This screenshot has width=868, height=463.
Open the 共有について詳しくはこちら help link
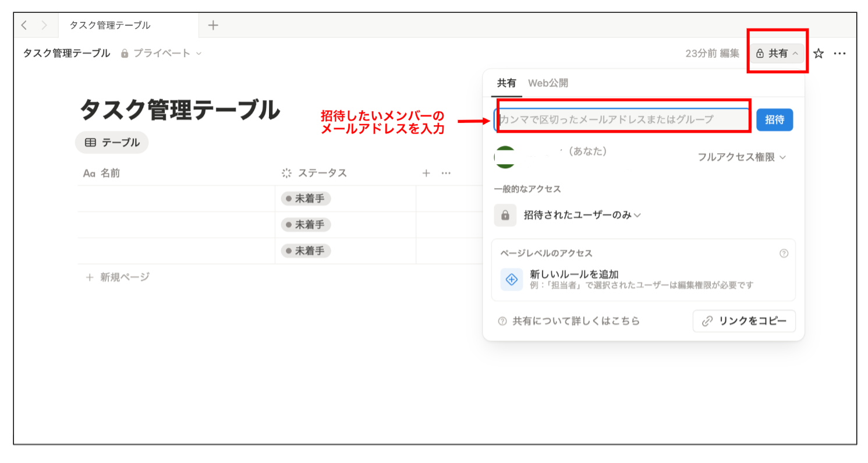tap(576, 321)
